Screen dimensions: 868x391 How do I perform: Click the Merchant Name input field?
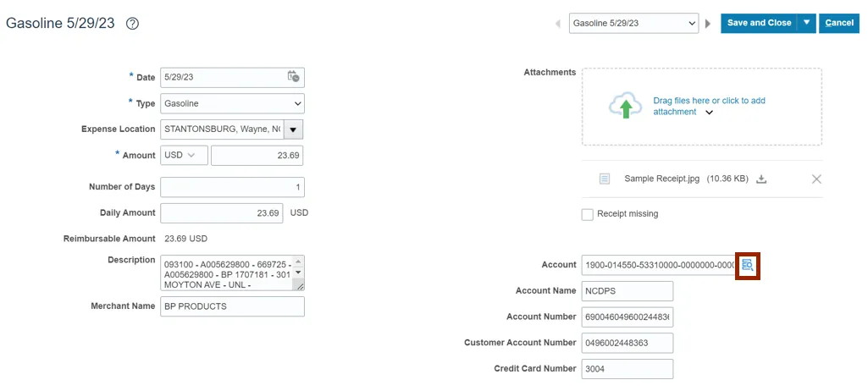tap(232, 306)
